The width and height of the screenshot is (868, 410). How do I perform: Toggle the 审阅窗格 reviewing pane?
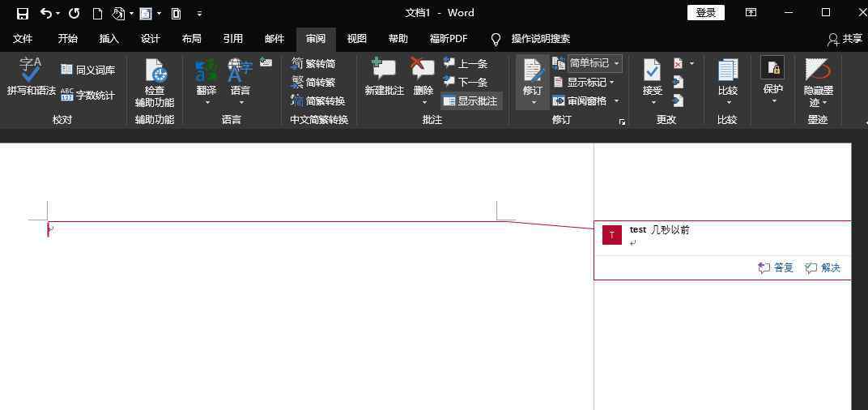pos(580,101)
